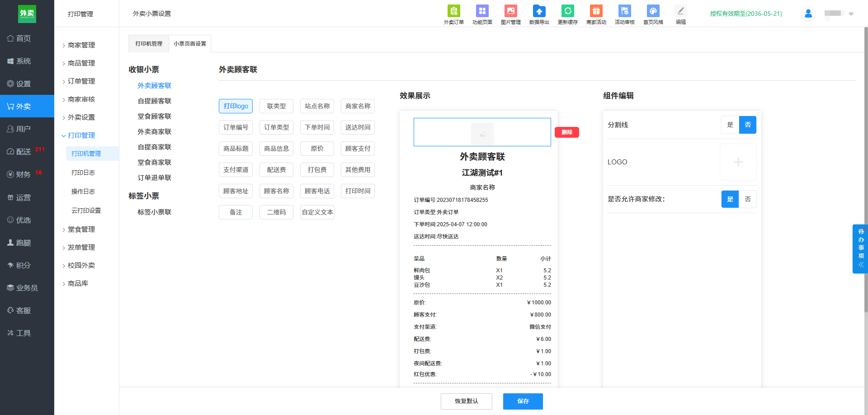
Task: Open 用户 in the left sidebar
Action: pyautogui.click(x=27, y=129)
